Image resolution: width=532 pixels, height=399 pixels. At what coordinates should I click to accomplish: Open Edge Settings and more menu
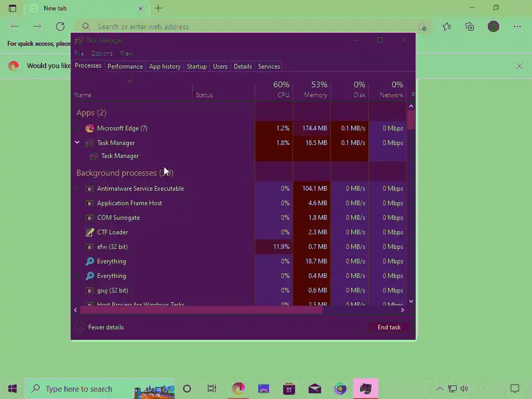click(x=517, y=26)
